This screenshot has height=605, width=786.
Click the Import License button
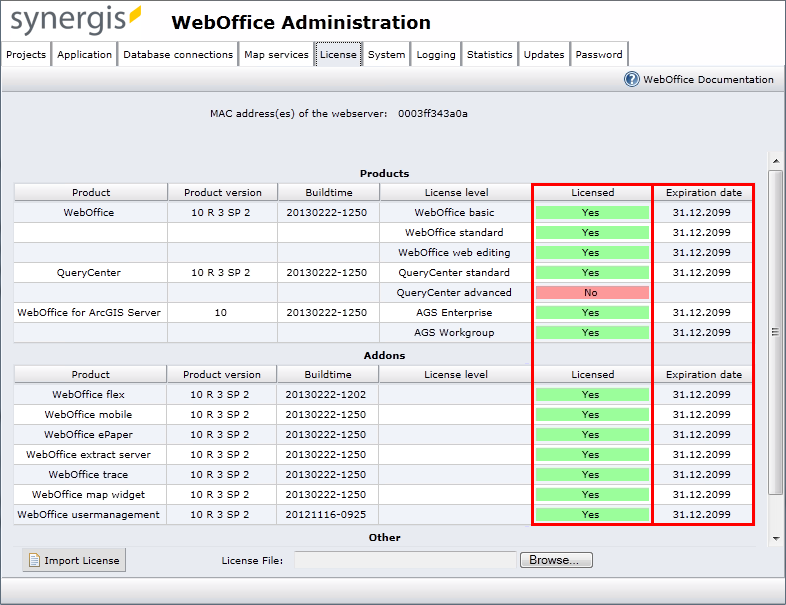tap(74, 560)
